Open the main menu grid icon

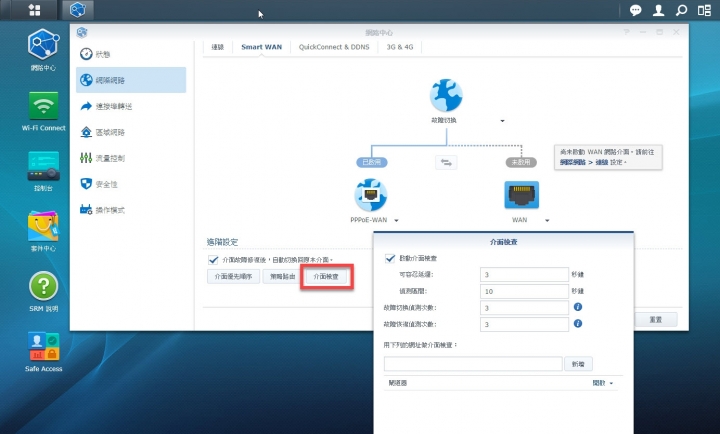[34, 10]
